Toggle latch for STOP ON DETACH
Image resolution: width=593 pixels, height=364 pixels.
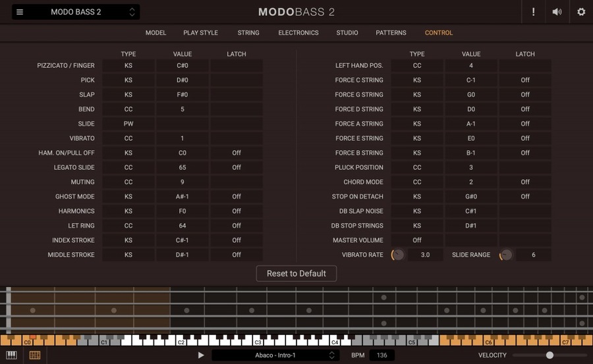tap(525, 197)
